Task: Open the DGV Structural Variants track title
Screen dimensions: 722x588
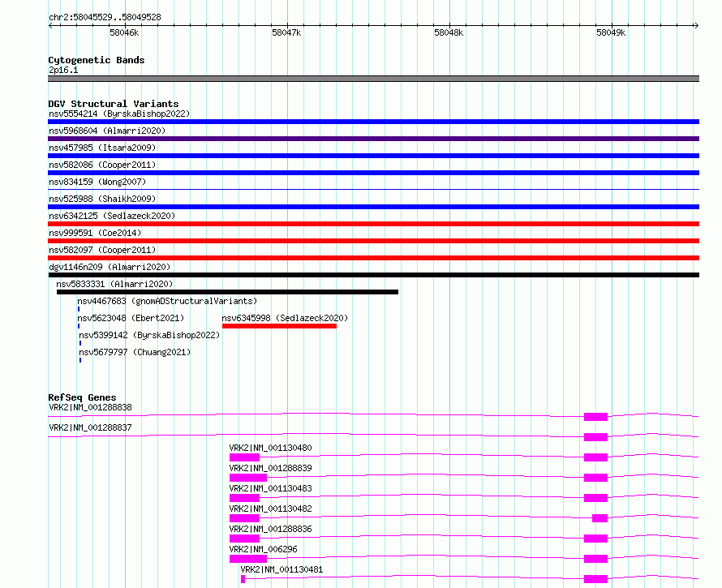Action: (114, 104)
